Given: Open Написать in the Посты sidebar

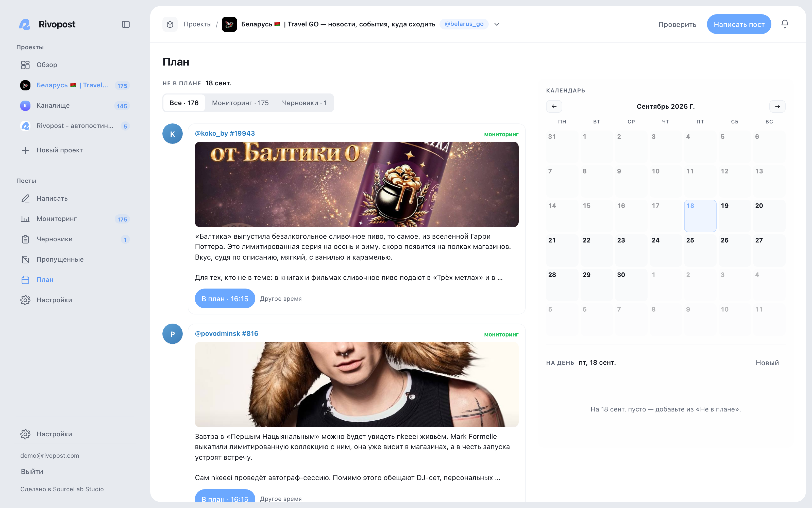Looking at the screenshot, I should coord(75,199).
